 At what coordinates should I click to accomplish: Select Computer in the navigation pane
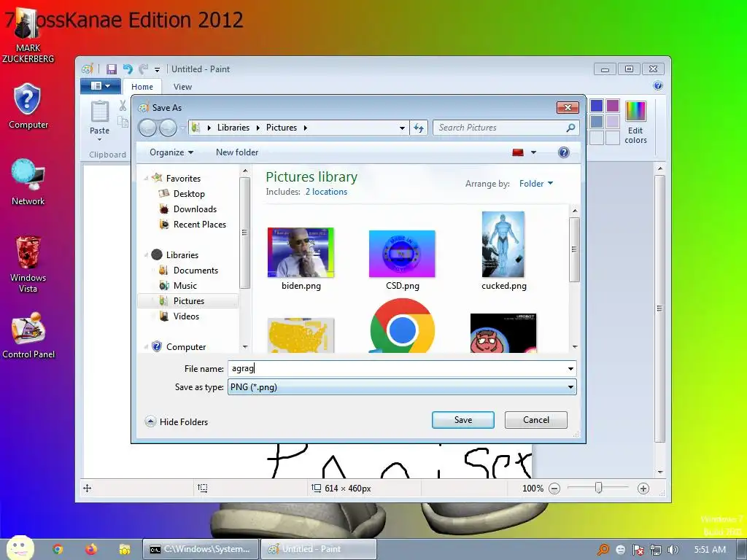185,346
